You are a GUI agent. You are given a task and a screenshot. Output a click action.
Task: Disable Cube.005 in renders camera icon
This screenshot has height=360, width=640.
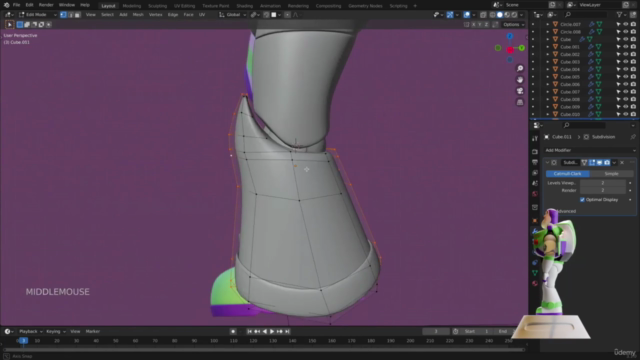tap(633, 77)
